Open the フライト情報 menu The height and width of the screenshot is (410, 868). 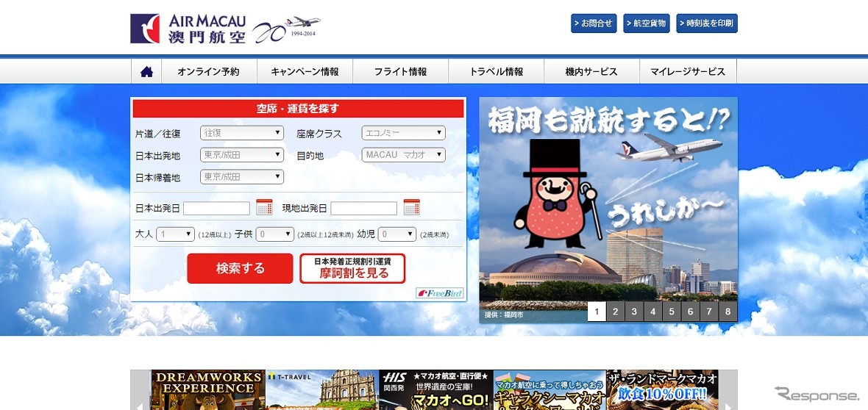[400, 71]
